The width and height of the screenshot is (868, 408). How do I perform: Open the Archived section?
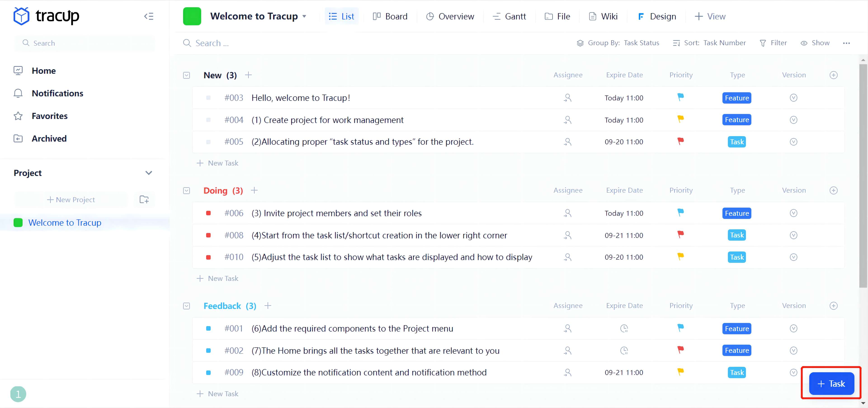pos(49,138)
